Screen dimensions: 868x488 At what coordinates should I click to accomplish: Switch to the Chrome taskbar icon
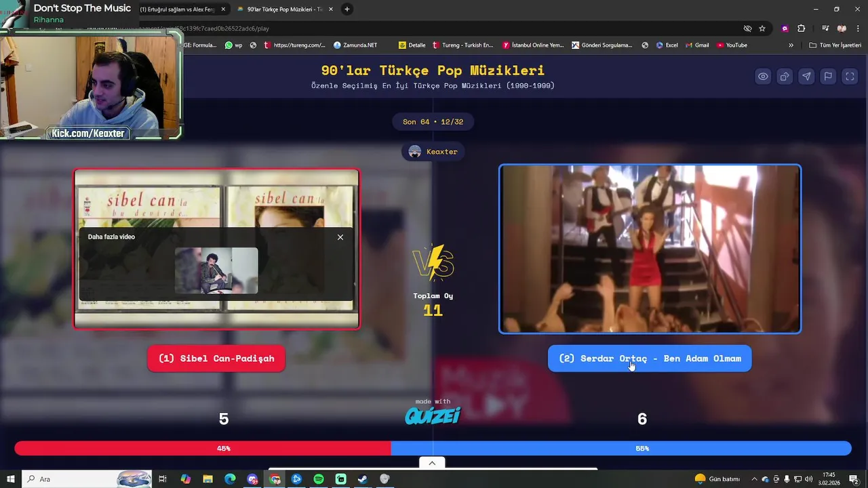(275, 479)
